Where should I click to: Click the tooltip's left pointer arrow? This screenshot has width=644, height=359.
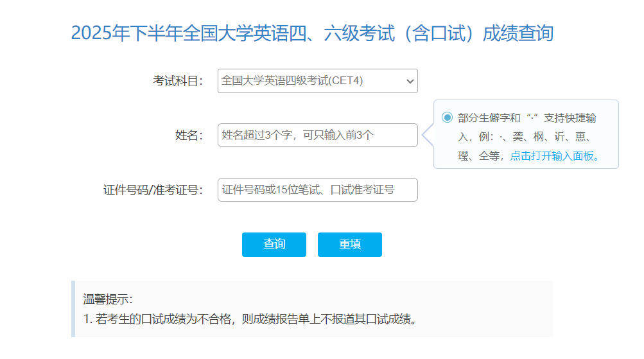tap(427, 135)
